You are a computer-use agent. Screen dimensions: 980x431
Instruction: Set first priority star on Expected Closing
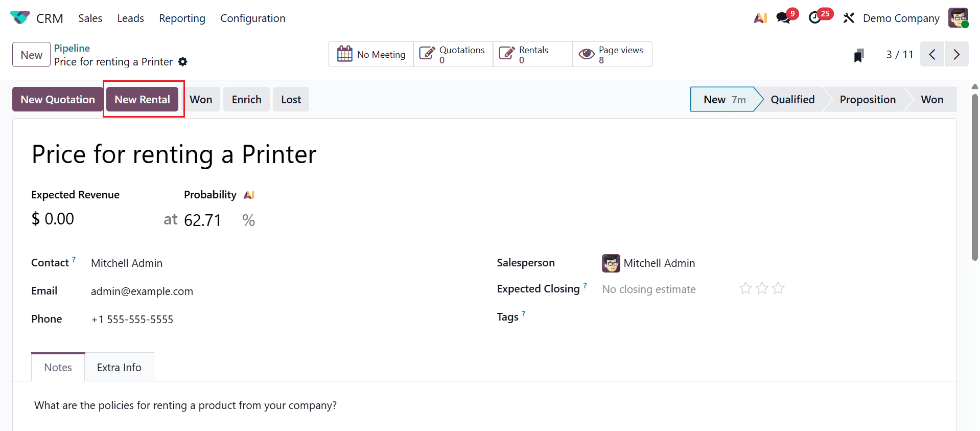(745, 288)
